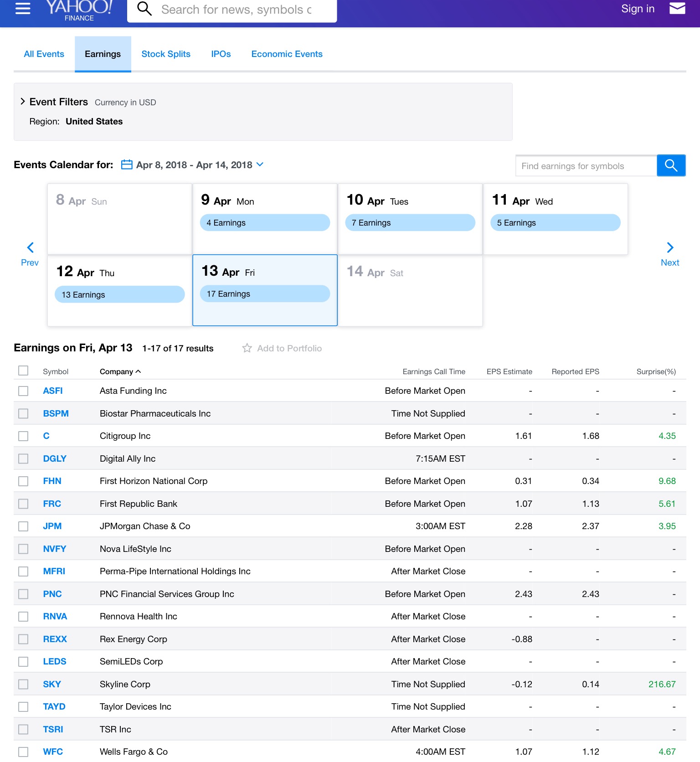Open the FRC ticker link
The height and width of the screenshot is (762, 700).
(52, 504)
